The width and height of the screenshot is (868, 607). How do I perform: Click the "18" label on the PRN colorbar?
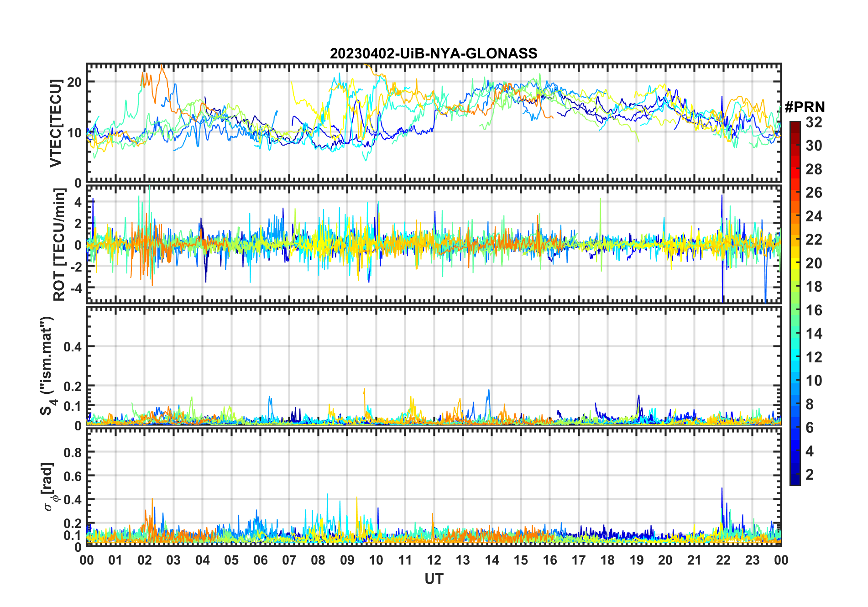814,287
